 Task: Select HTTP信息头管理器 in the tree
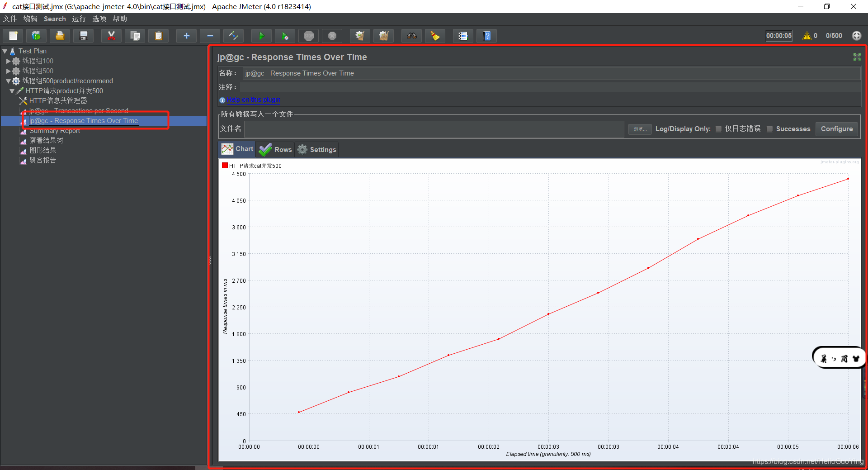coord(58,101)
